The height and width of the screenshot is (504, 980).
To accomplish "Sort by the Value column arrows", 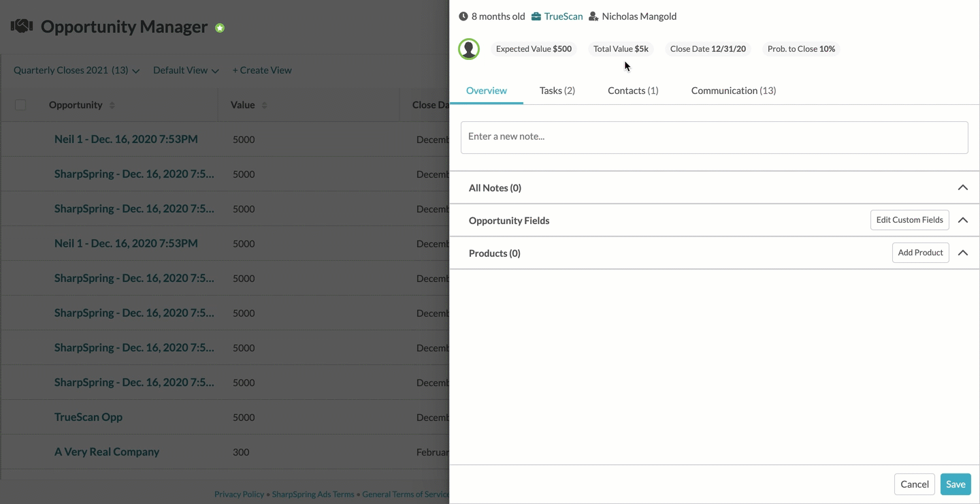I will point(264,106).
